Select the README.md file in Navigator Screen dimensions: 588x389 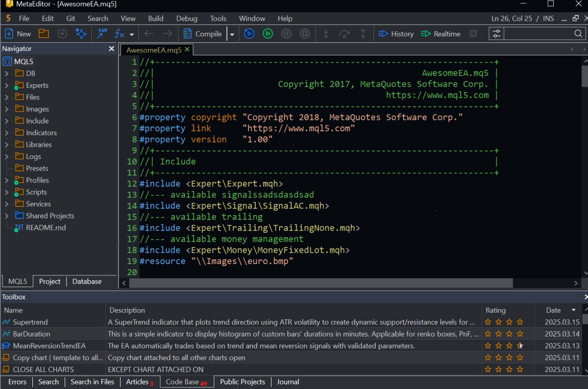(46, 227)
